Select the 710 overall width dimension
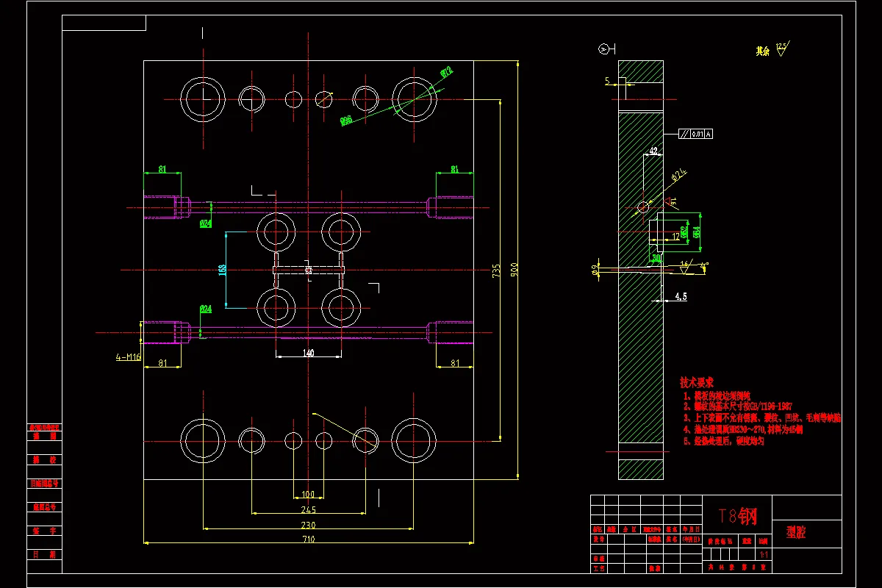This screenshot has width=882, height=588. [308, 539]
